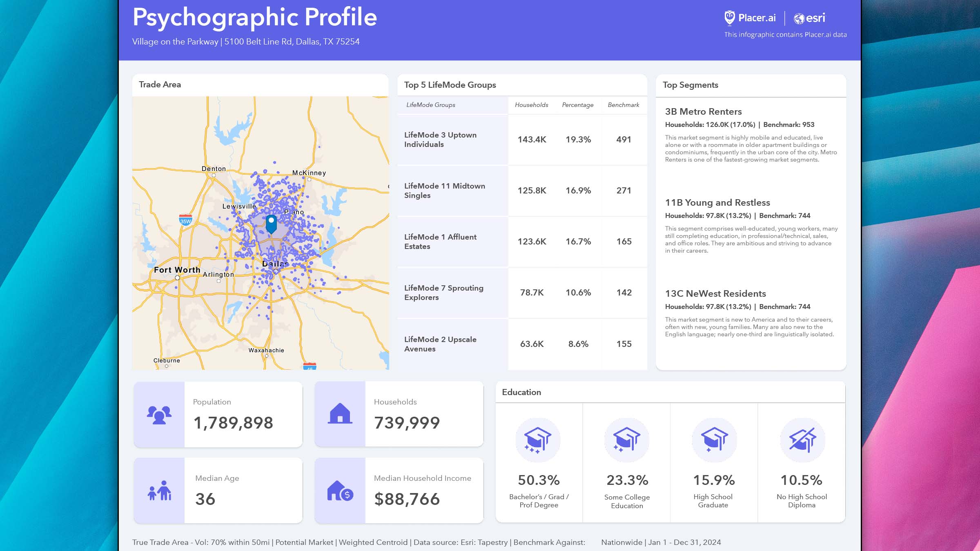Screen dimensions: 980x551
Task: Select the 'LifeMode 11 Midtown Singles' row label
Action: pos(445,191)
